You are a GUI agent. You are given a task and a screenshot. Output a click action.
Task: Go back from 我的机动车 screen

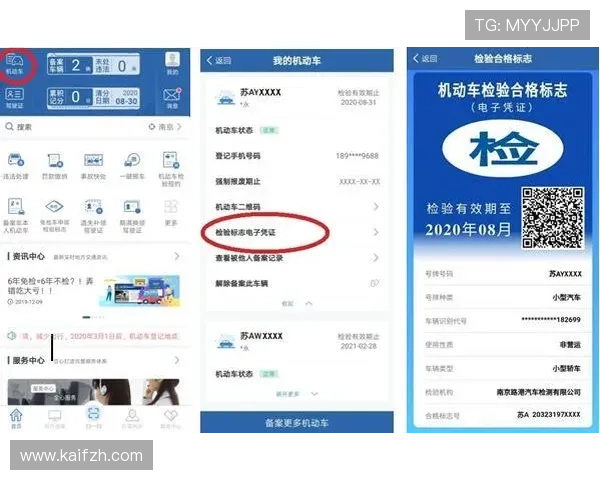click(x=219, y=60)
